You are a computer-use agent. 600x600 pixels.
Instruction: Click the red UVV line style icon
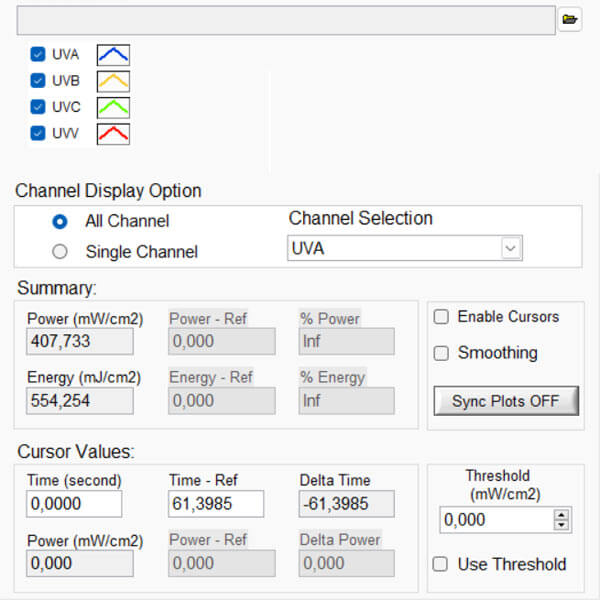click(113, 133)
